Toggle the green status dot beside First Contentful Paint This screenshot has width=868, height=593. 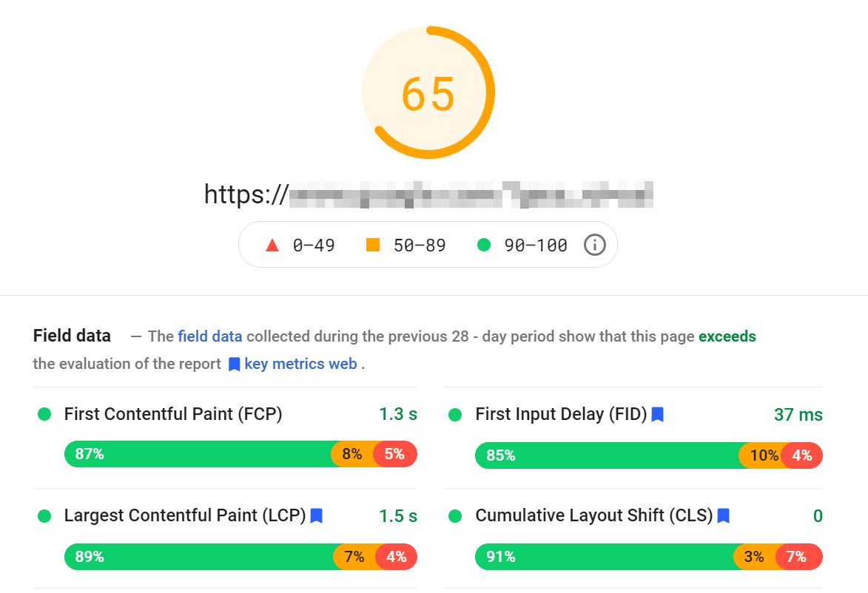coord(44,415)
